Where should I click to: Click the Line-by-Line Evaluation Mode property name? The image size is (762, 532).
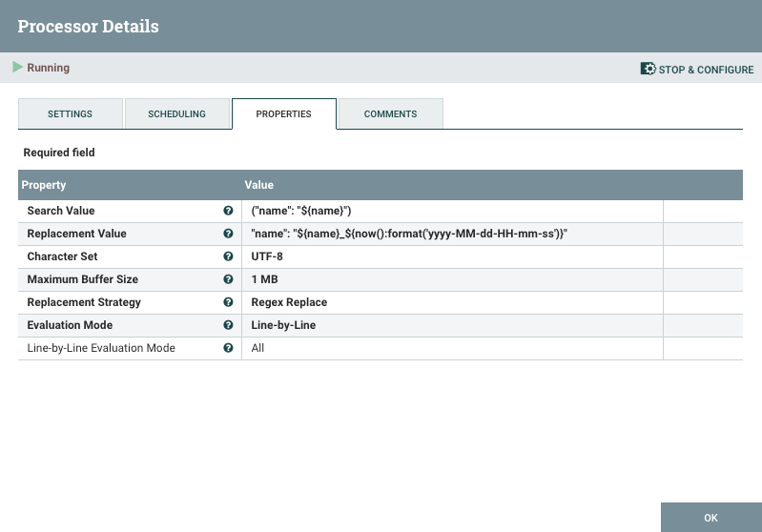(x=101, y=348)
